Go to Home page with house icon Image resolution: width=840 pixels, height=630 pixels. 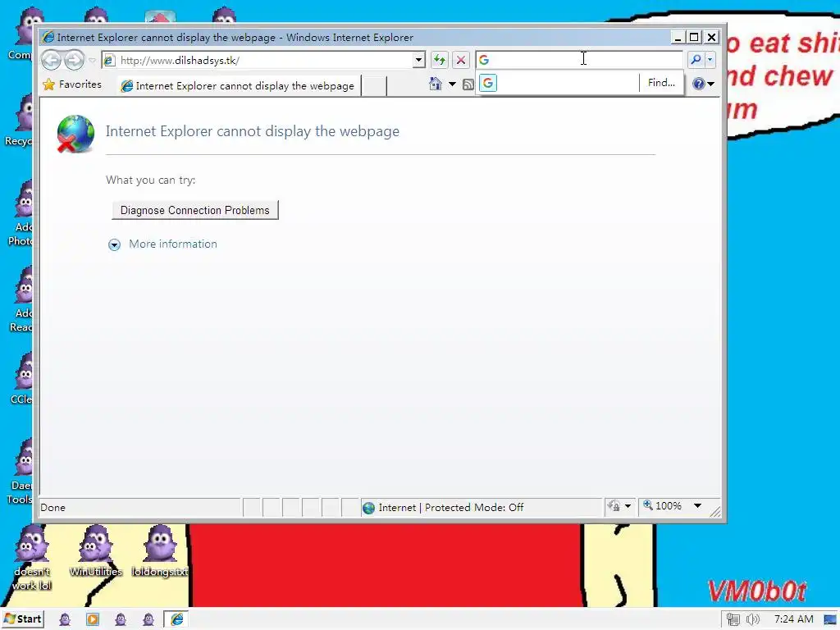(436, 84)
